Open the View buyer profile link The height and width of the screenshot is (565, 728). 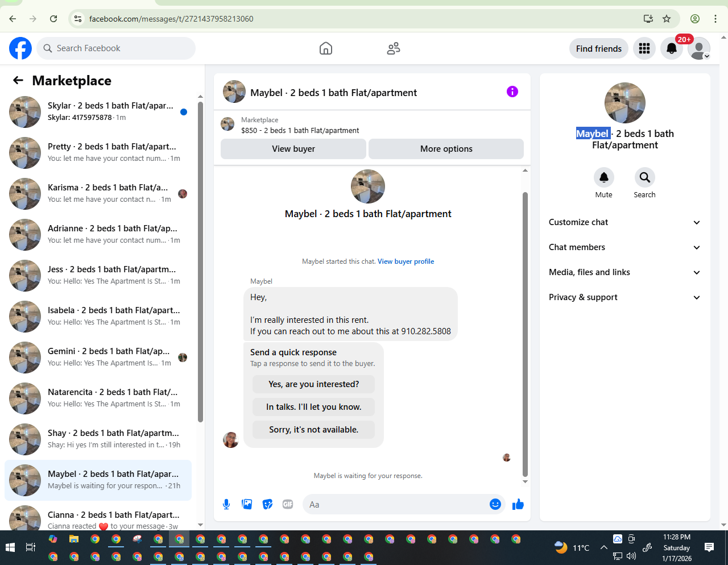(406, 261)
